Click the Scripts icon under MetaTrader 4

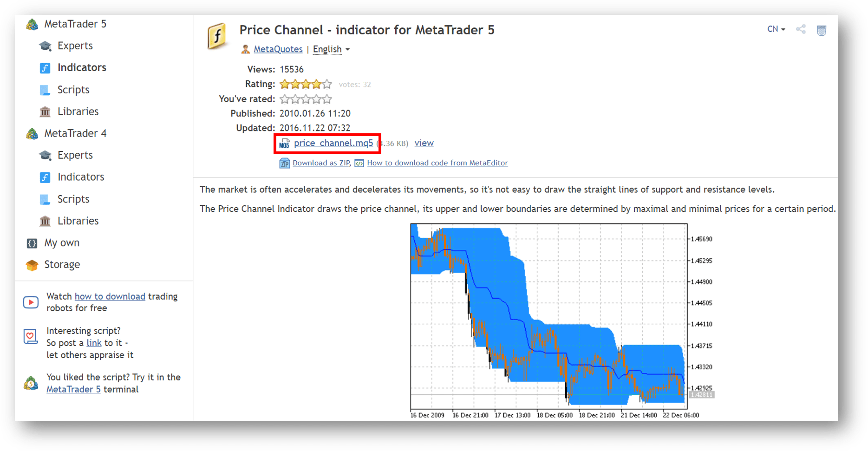tap(45, 200)
